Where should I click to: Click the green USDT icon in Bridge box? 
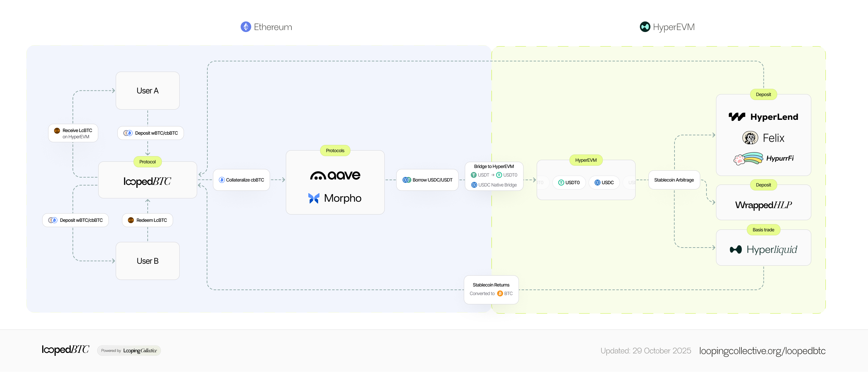(473, 175)
